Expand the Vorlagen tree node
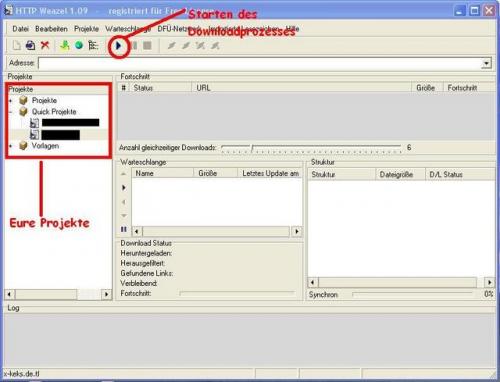The height and width of the screenshot is (382, 500). pyautogui.click(x=11, y=146)
